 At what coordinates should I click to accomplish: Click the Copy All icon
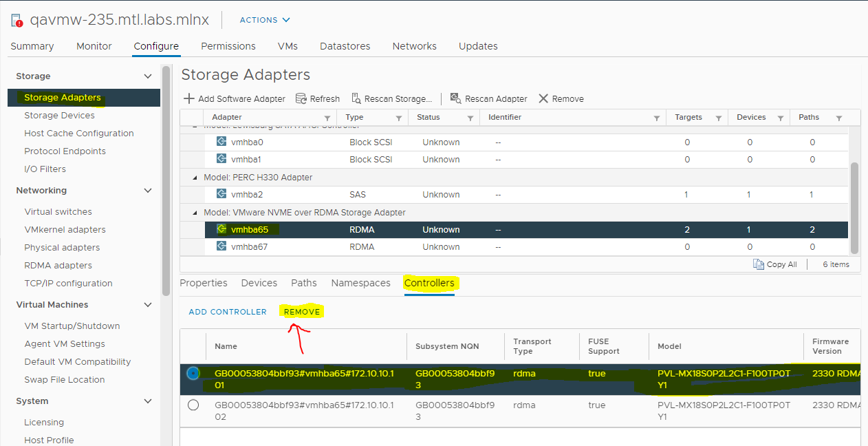coord(759,264)
